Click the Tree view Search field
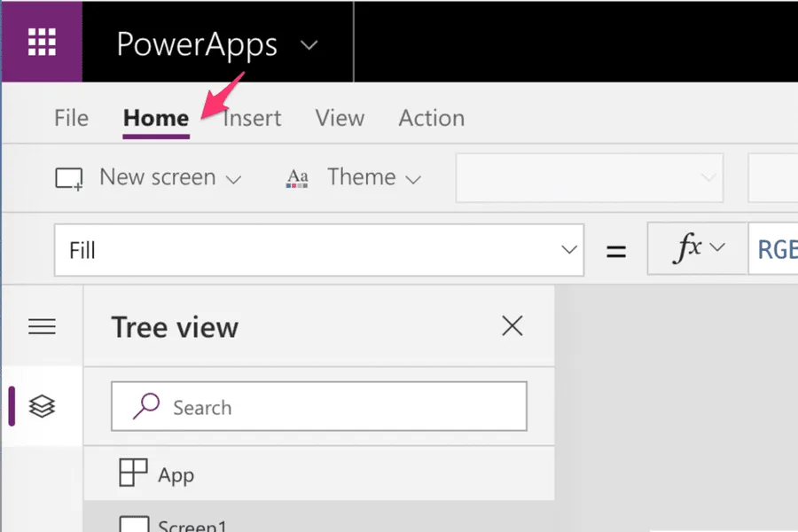798x532 pixels. 319,407
